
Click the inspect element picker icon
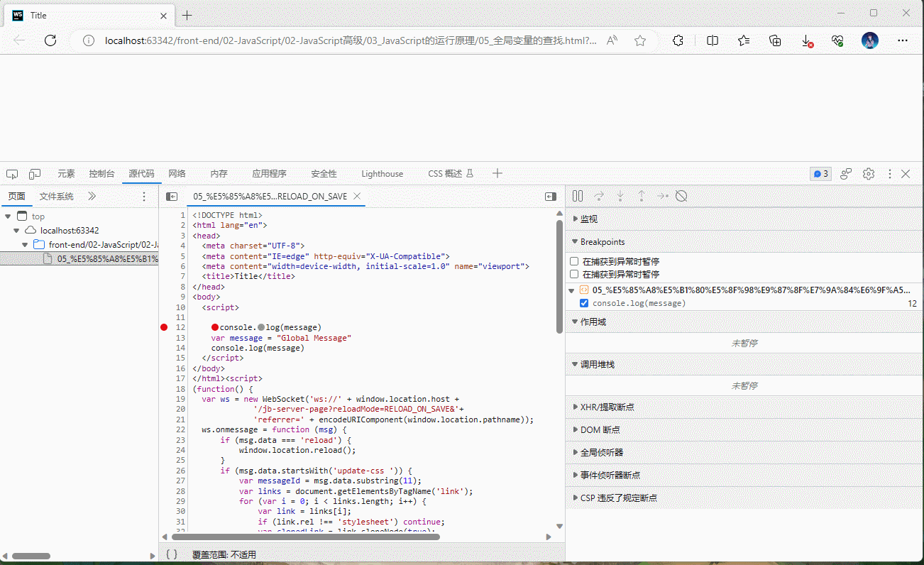point(12,174)
